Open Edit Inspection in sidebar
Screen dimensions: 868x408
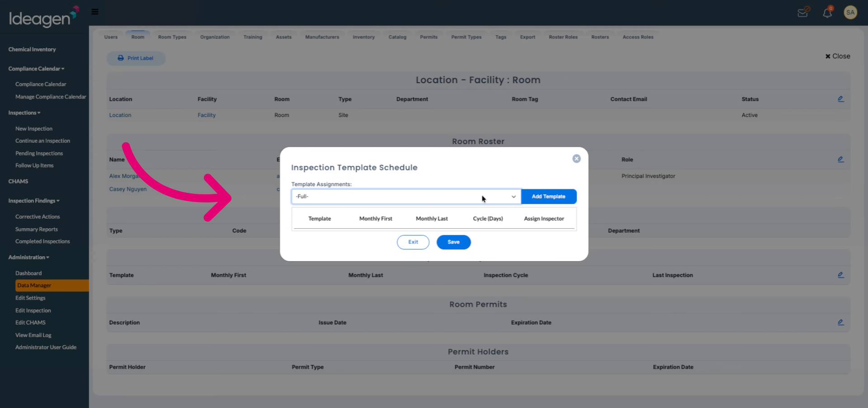coord(33,311)
